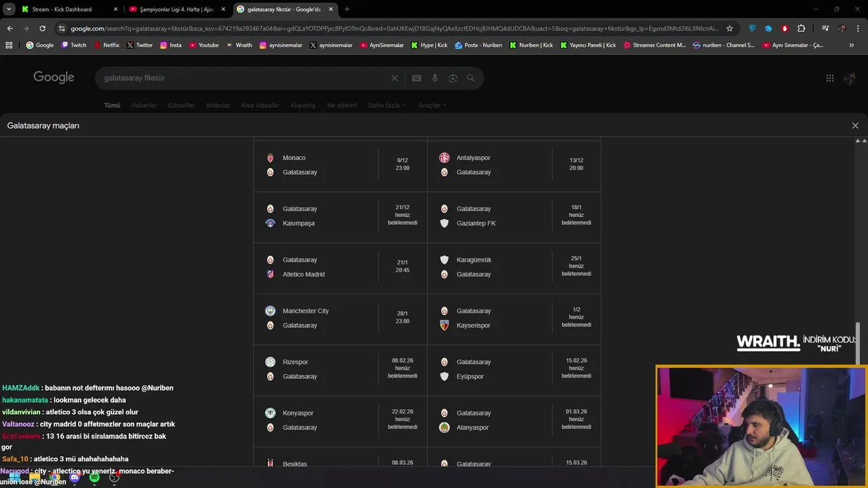Viewport: 868px width, 488px height.
Task: Open Galatasaray vs Atletico Madrid match
Action: 340,268
